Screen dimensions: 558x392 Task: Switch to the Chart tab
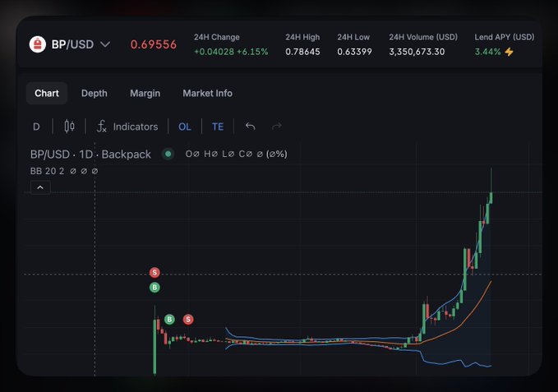(47, 93)
